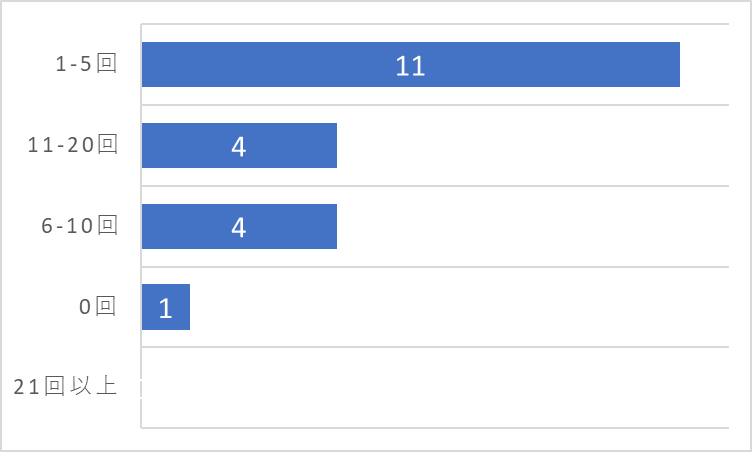Viewport: 752px width, 452px height.
Task: Click data label 1 in 0回 bar
Action: point(165,308)
